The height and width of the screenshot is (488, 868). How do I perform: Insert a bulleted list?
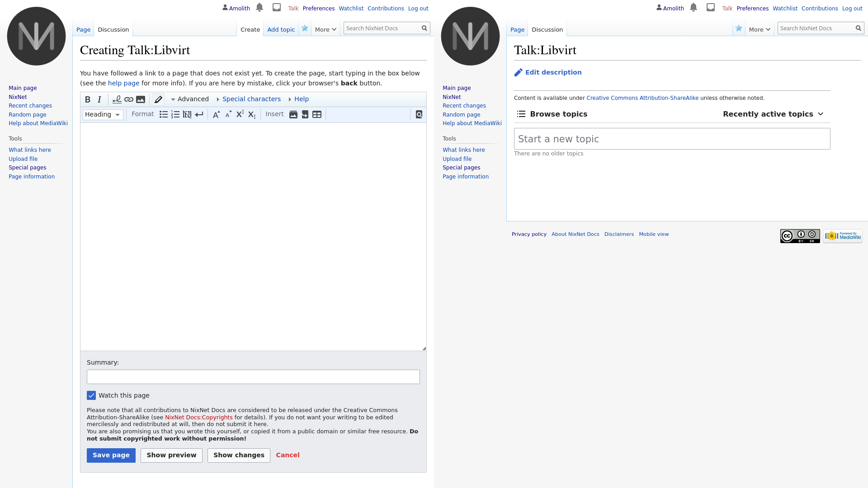pyautogui.click(x=164, y=115)
